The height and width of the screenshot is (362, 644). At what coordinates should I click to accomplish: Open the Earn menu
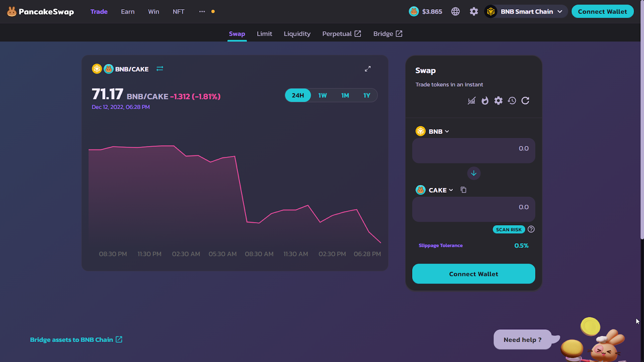128,12
